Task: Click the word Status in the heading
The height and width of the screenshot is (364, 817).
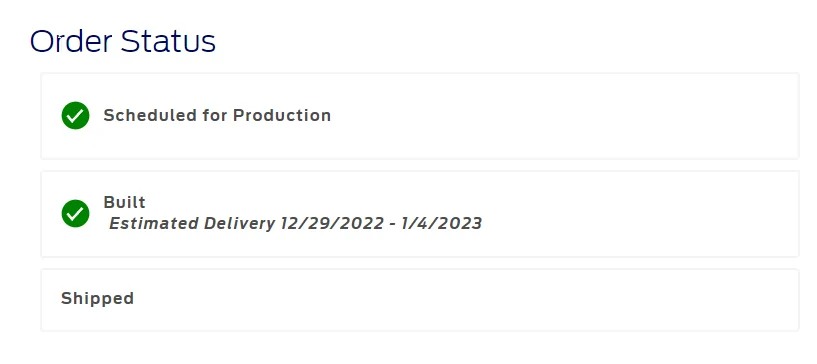Action: click(x=168, y=41)
